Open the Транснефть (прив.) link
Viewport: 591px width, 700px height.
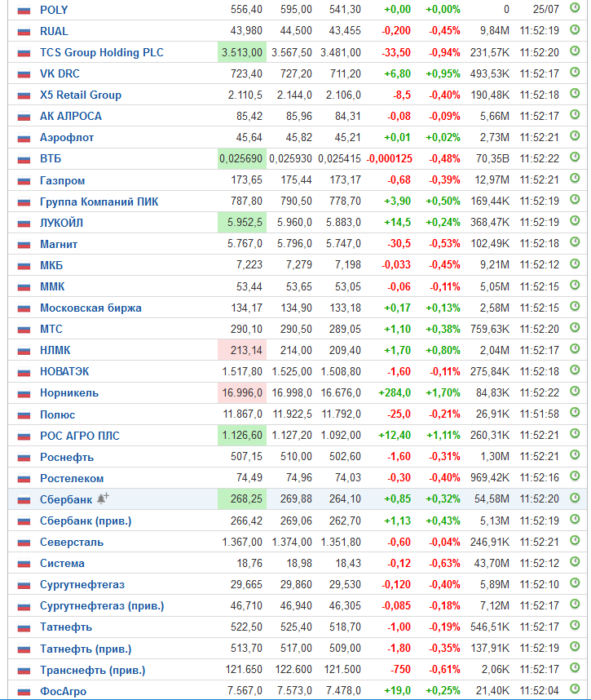(93, 670)
